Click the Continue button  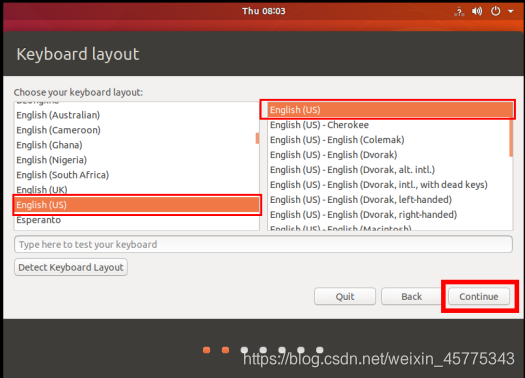tap(479, 296)
